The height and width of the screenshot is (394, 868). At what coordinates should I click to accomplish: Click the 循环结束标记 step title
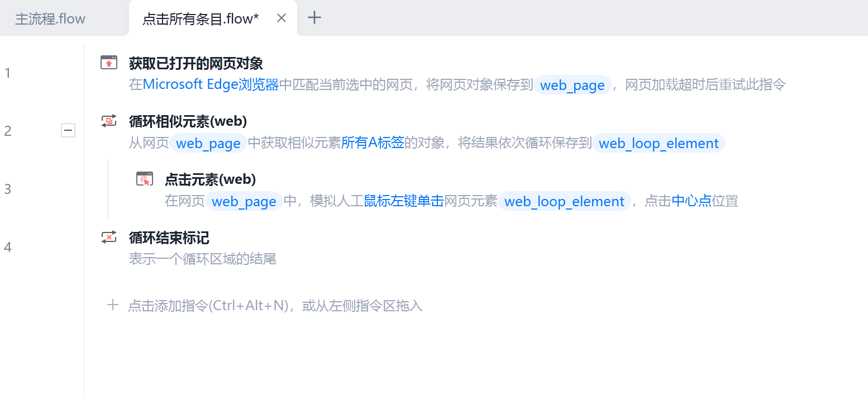coord(169,238)
